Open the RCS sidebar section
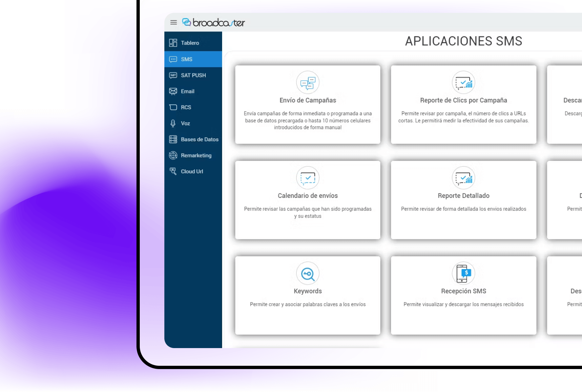 pos(186,108)
